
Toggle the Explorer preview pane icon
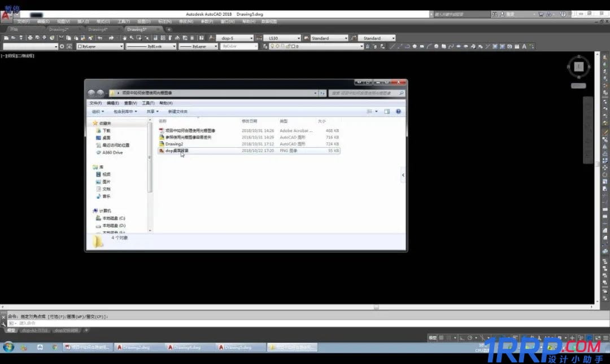(387, 112)
